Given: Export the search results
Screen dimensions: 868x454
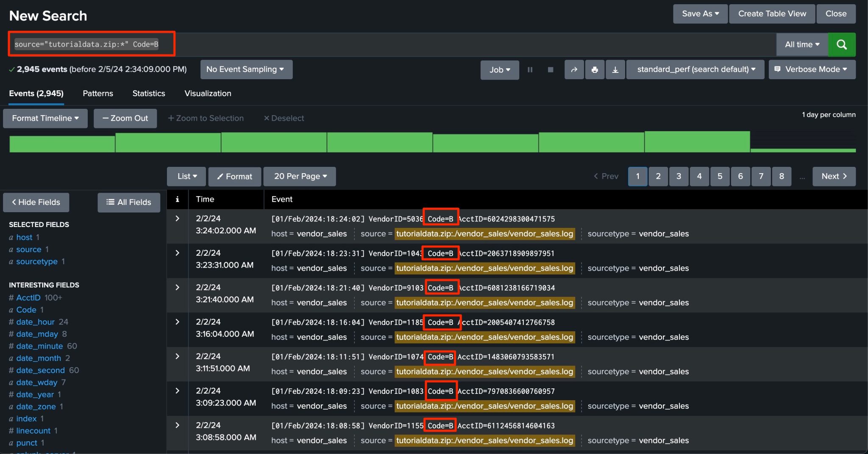Looking at the screenshot, I should [x=615, y=69].
